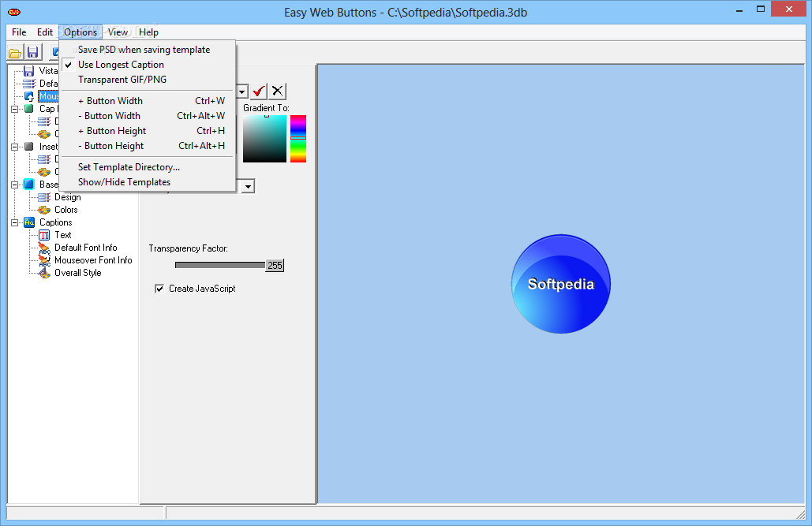
Task: Click the open folder toolbar icon
Action: tap(15, 53)
